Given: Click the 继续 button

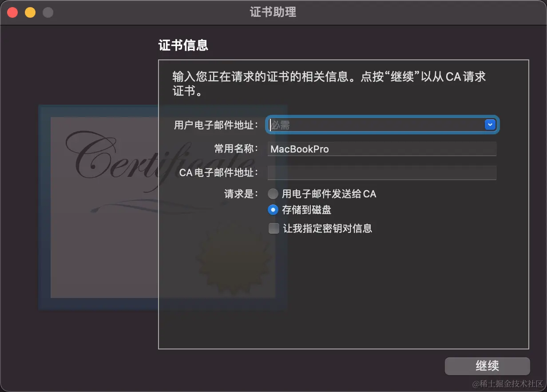Looking at the screenshot, I should coord(488,366).
